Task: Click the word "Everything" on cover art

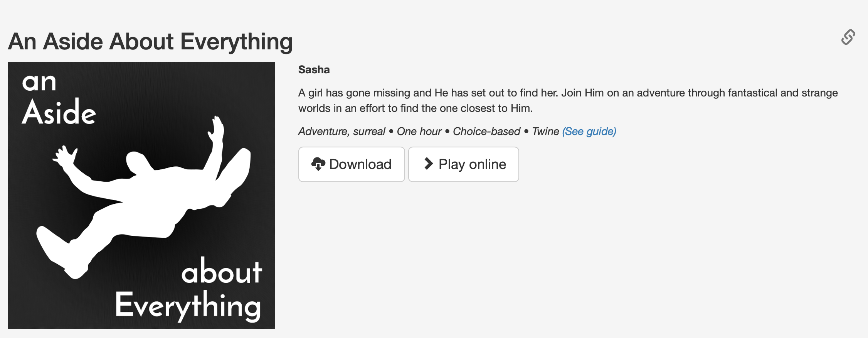Action: 188,306
